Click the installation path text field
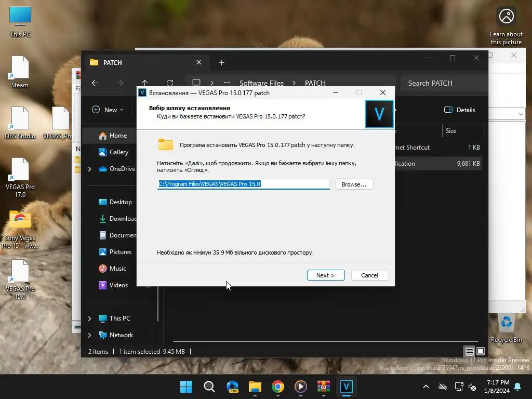Viewport: 532px width, 399px height. click(243, 184)
